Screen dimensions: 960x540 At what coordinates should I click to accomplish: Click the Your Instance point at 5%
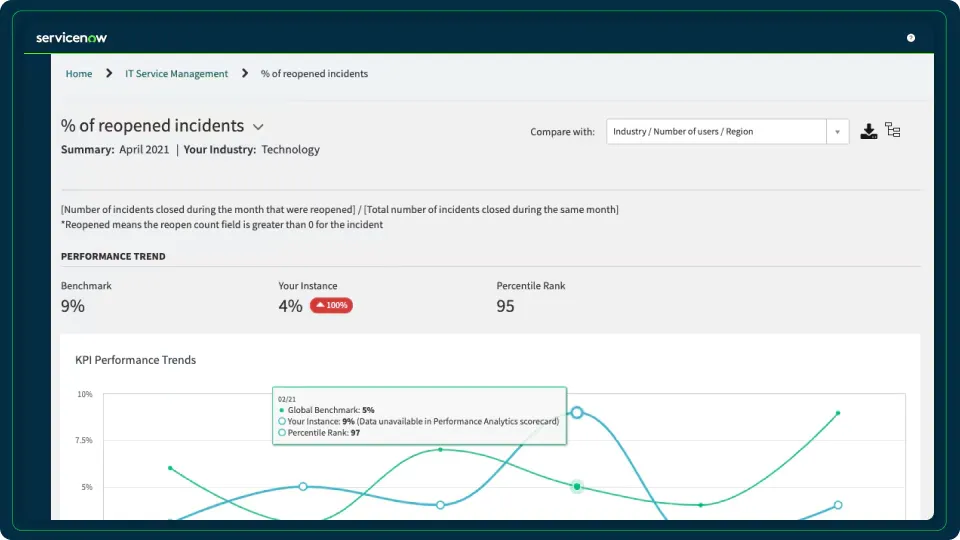tap(303, 486)
